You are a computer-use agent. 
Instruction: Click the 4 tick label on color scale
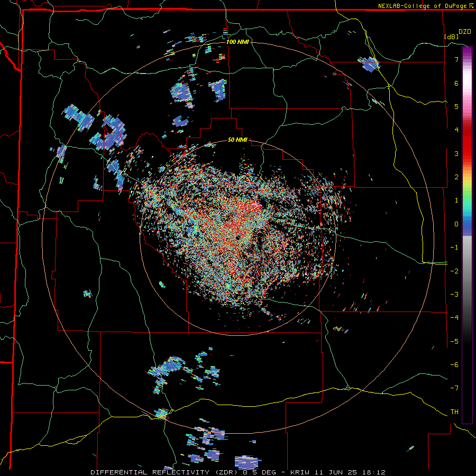point(456,130)
